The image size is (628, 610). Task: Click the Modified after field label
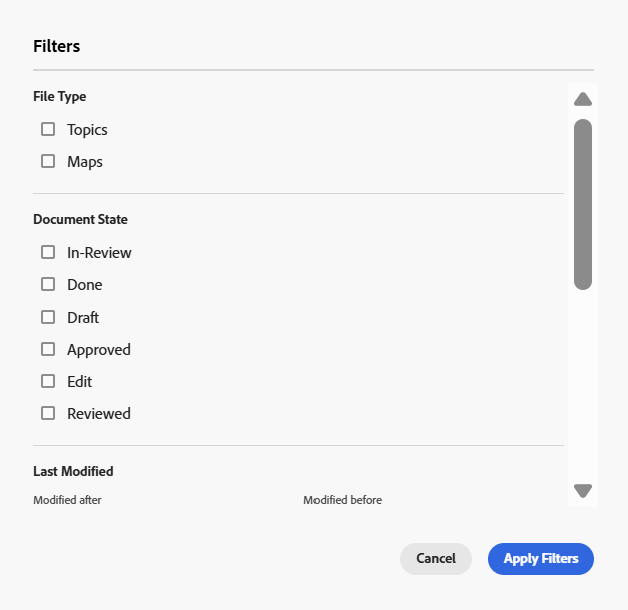coord(67,500)
